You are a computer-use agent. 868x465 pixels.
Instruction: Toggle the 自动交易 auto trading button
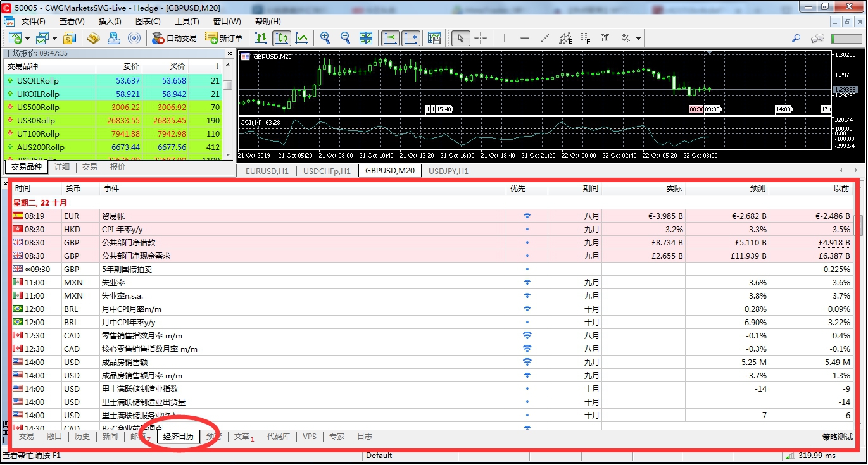pos(175,39)
